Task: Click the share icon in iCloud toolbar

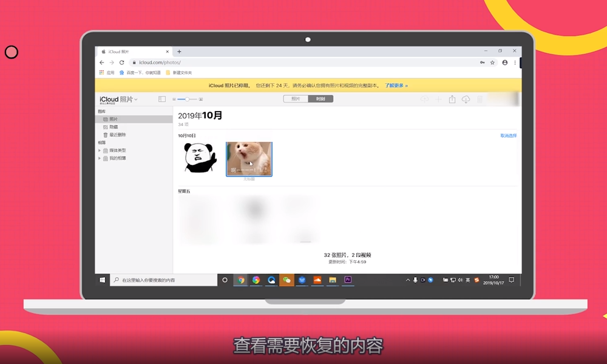Action: (x=452, y=99)
